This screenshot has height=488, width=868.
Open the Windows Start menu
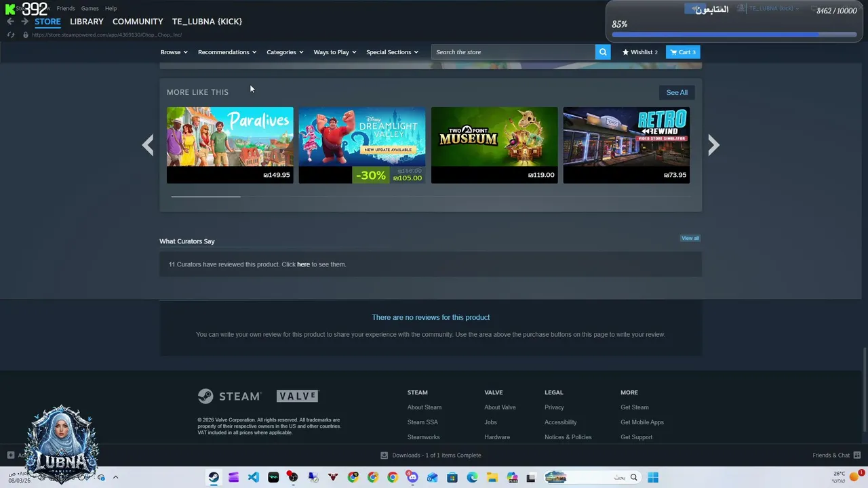coord(653,477)
